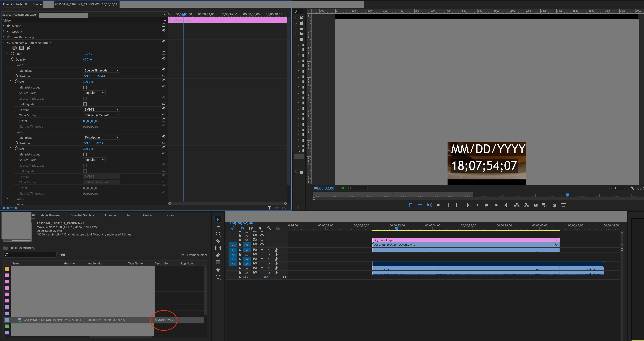This screenshot has height=341, width=644.
Task: Create ellipse mask for Metadata Burn-in
Action: 14,48
